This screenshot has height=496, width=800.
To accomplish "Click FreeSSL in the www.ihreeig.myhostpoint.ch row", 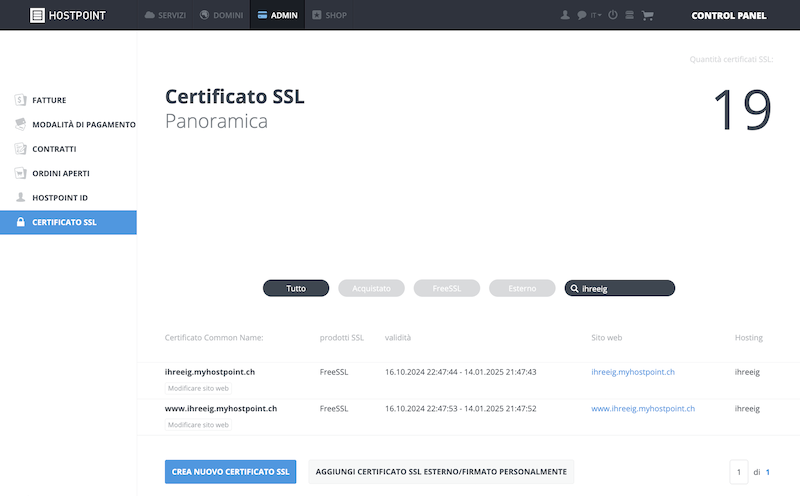I will tap(334, 408).
